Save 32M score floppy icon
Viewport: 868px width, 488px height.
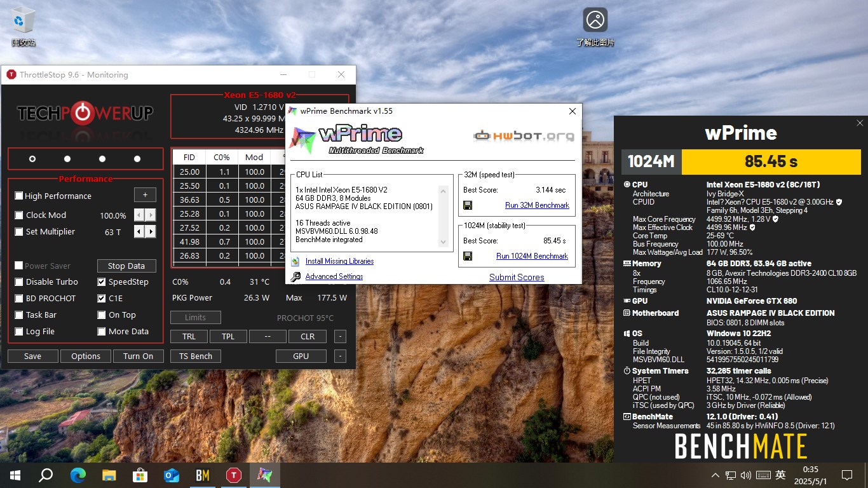tap(468, 205)
